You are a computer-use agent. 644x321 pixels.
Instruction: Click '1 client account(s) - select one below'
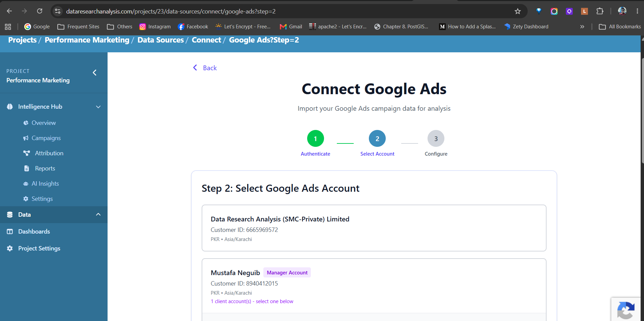coord(252,301)
